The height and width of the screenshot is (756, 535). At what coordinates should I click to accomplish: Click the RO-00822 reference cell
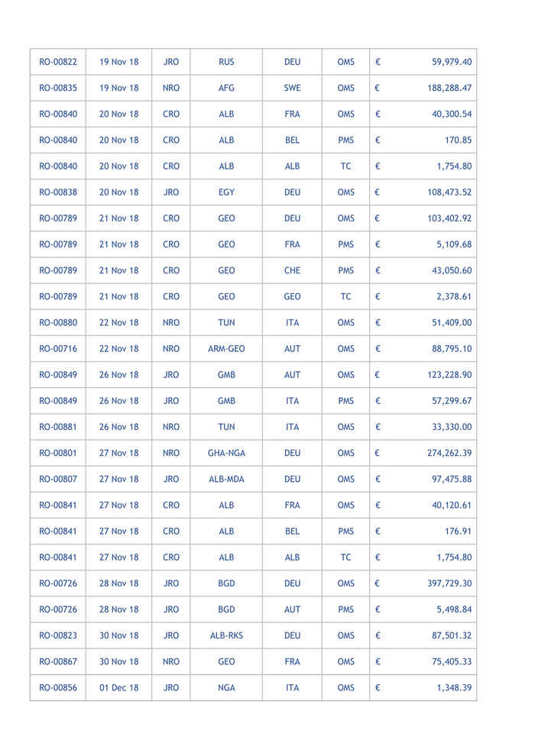click(58, 62)
